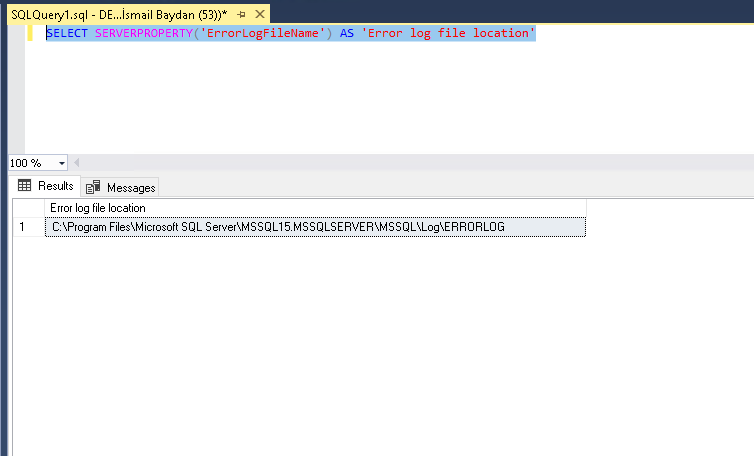The image size is (754, 456).
Task: Click the 'Error log file location' alias string
Action: coord(448,33)
